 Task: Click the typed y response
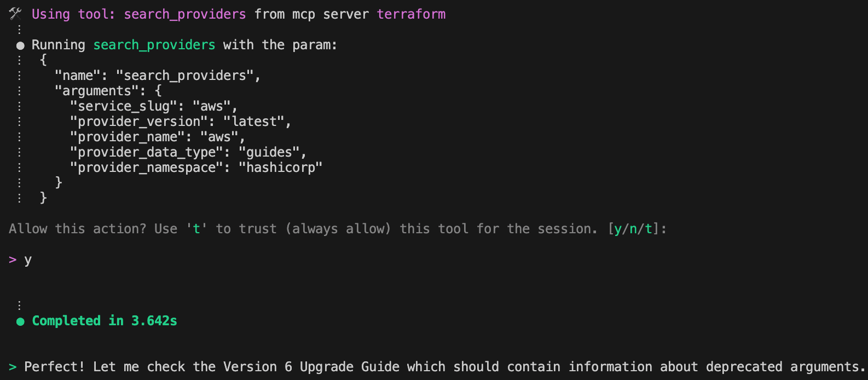[28, 260]
